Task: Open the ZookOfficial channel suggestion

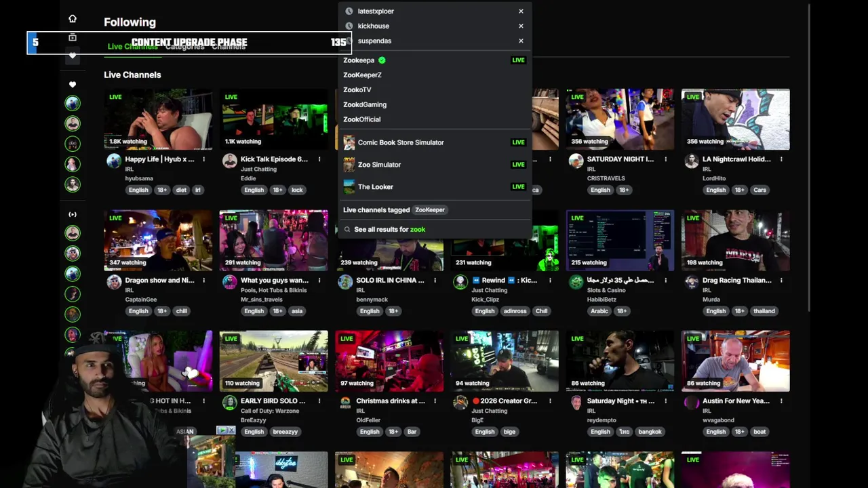Action: [x=435, y=119]
